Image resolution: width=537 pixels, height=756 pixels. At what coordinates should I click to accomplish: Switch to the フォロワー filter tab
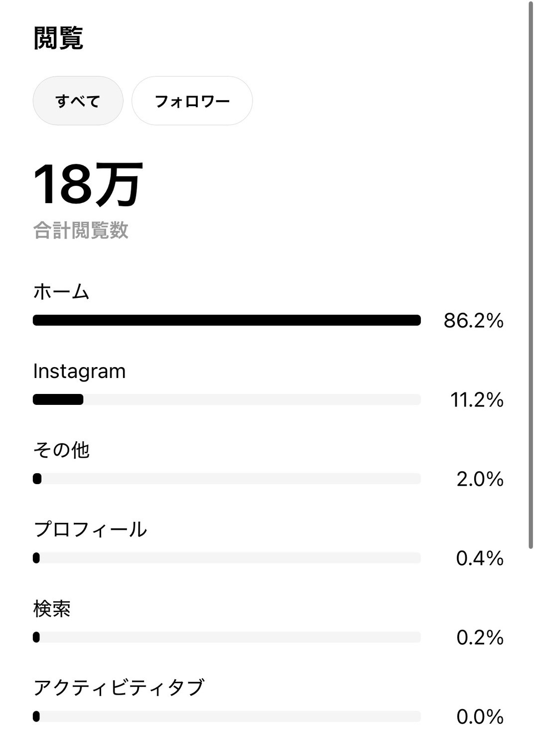pyautogui.click(x=192, y=101)
